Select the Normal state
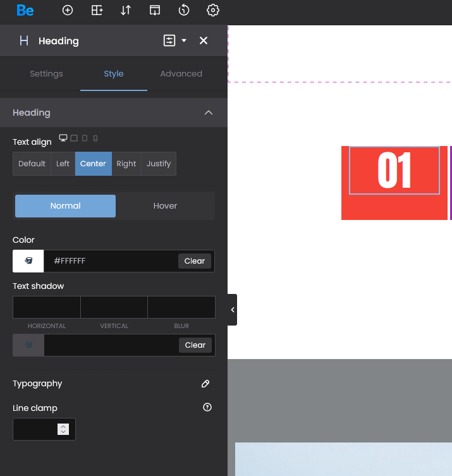452x476 pixels. pos(65,206)
